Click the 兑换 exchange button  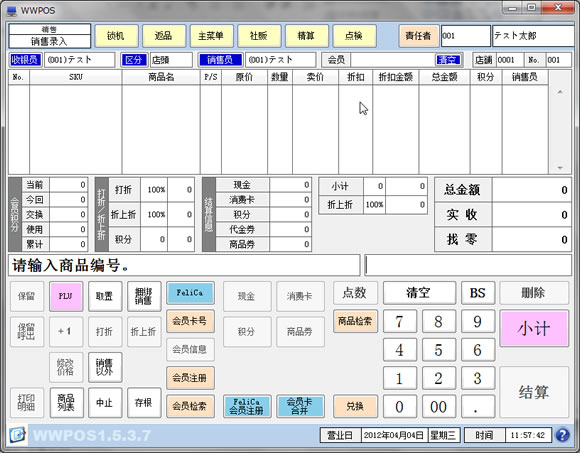(355, 406)
